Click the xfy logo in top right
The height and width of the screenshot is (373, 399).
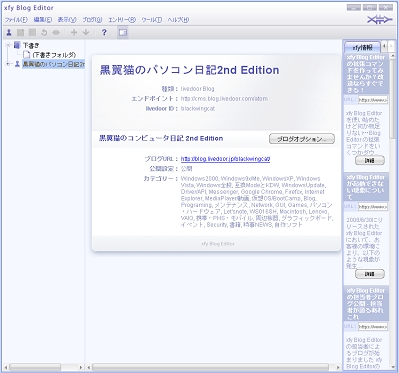[x=380, y=20]
